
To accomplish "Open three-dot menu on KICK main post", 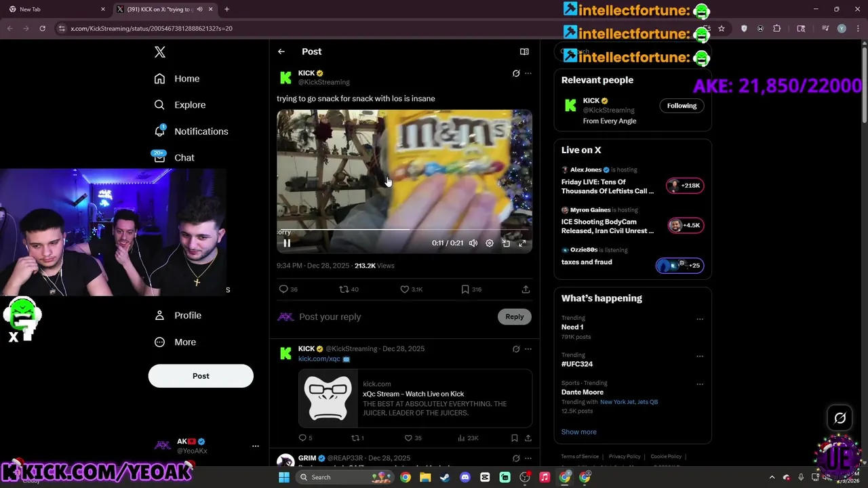I will 528,73.
